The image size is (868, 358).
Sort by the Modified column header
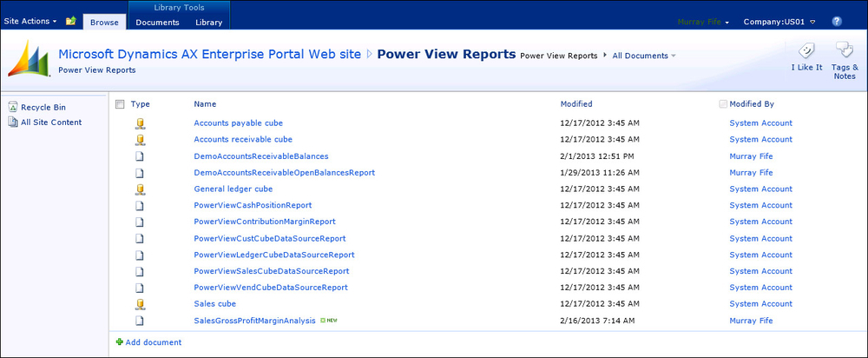tap(576, 104)
